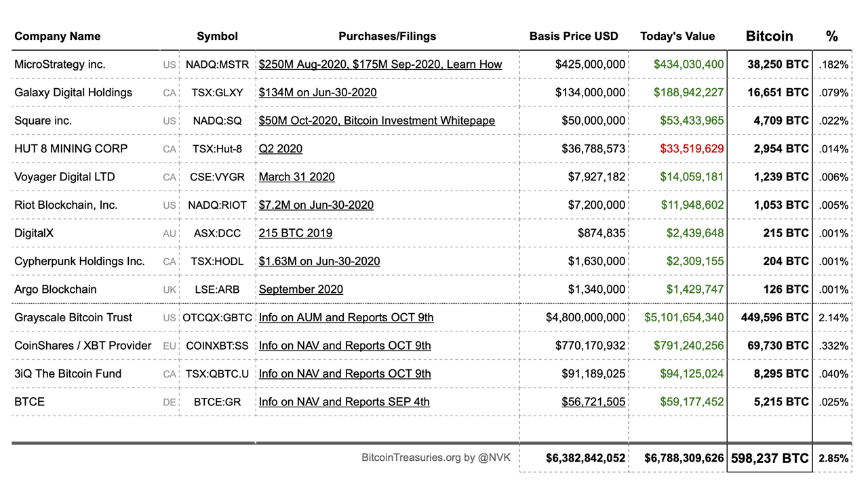Open MicroStrategy $250M Aug-2020 filing link
Viewport: 868px width, 488px height.
pos(380,64)
